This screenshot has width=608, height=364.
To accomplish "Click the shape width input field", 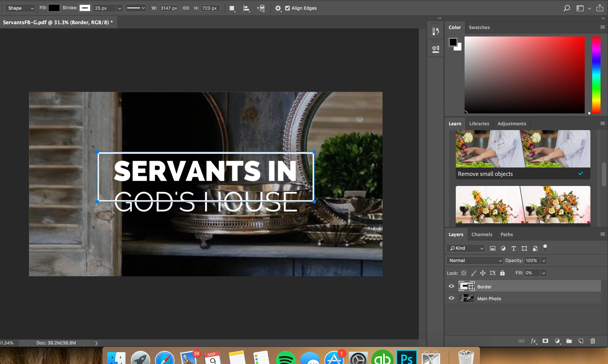I will pyautogui.click(x=169, y=8).
